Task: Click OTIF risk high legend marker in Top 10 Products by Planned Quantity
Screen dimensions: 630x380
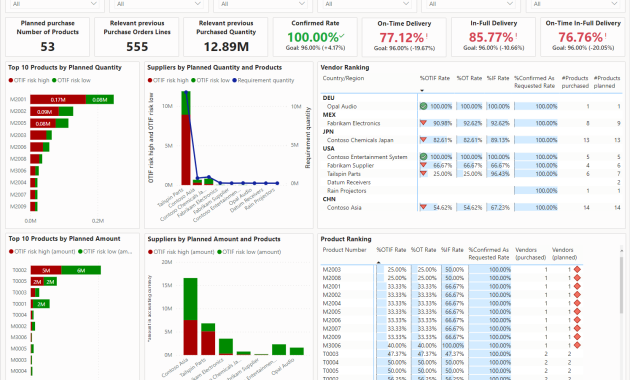Action: pyautogui.click(x=11, y=80)
